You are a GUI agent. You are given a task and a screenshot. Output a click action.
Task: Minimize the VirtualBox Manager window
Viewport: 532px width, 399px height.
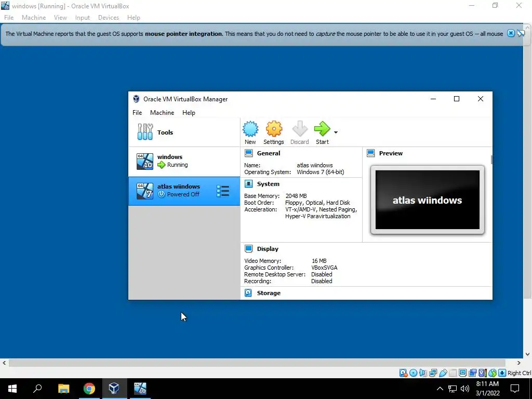click(x=433, y=99)
